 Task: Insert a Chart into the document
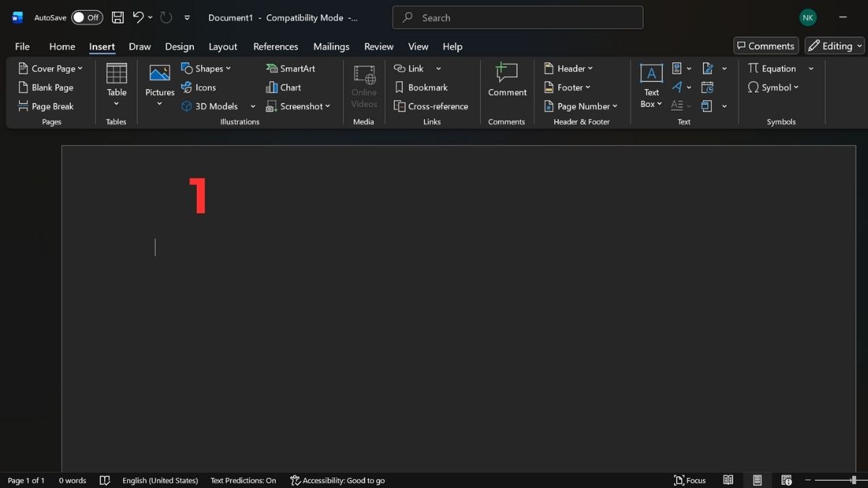point(284,87)
